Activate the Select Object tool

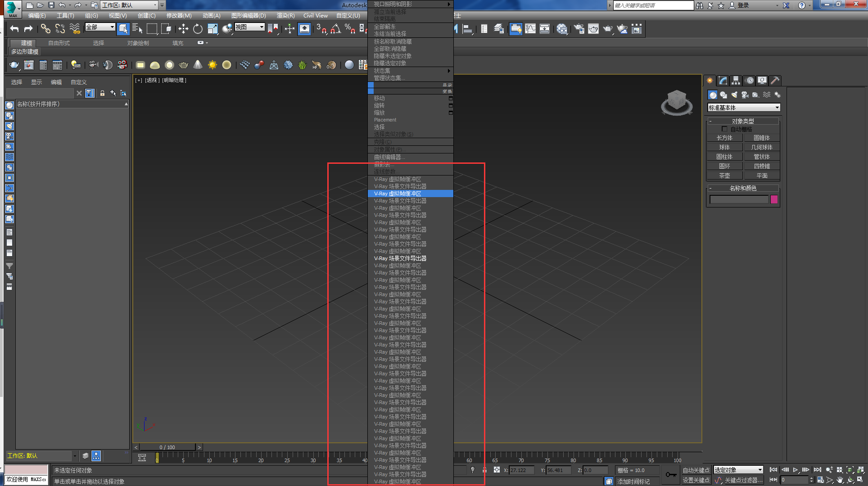[x=123, y=29]
